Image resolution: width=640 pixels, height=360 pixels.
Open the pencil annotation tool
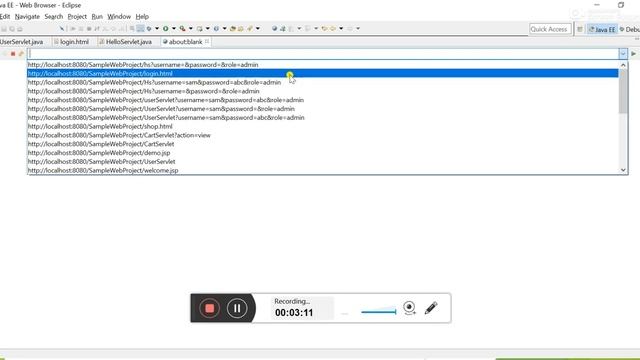(x=431, y=308)
